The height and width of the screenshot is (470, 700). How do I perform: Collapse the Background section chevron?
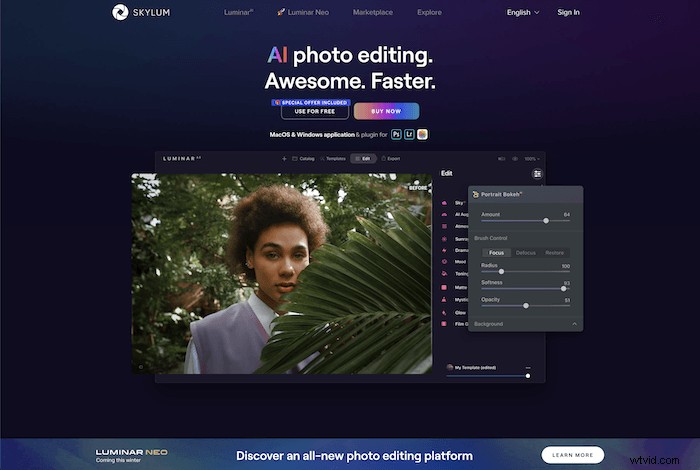[x=575, y=324]
